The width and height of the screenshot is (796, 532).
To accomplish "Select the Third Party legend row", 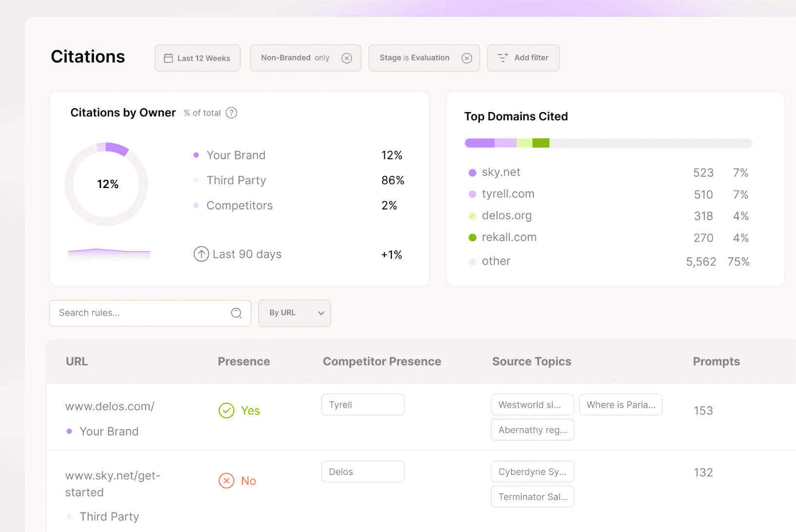I will (299, 180).
